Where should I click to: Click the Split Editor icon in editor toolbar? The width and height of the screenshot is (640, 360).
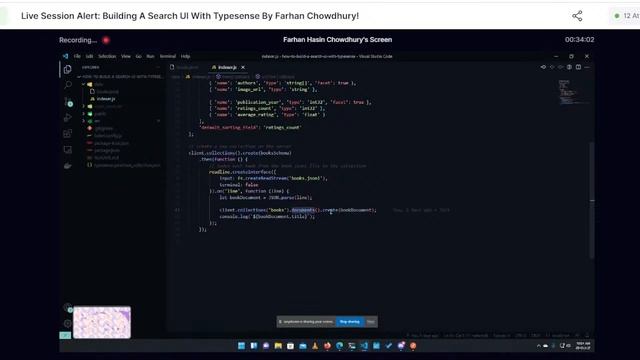(578, 67)
